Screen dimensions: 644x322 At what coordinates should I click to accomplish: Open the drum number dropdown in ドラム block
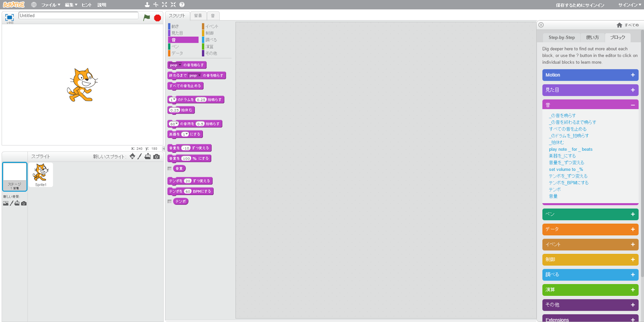(x=173, y=100)
